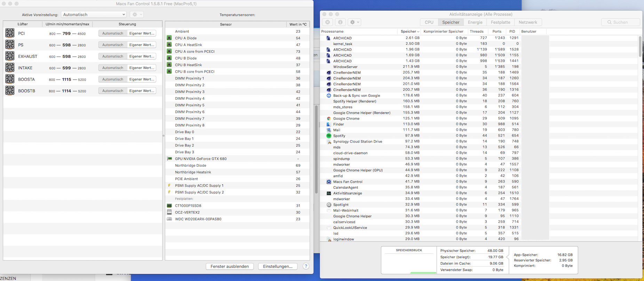Screen dimensions: 644x281
Task: Click the Spotlight process icon
Action: coord(328,205)
